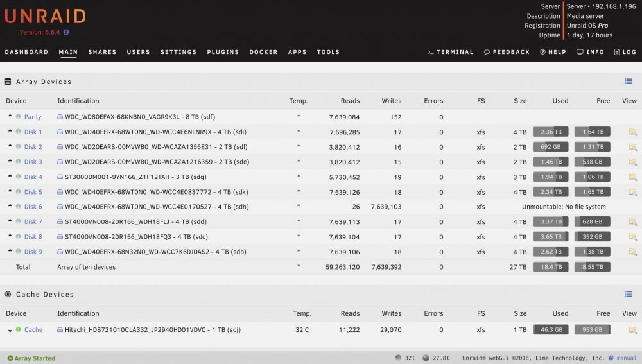
Task: Browse Disk 2 folder view icon
Action: (x=632, y=147)
